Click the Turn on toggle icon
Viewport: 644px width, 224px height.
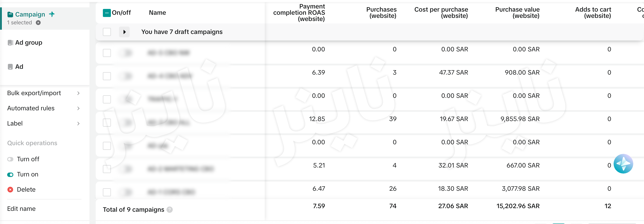tap(10, 175)
